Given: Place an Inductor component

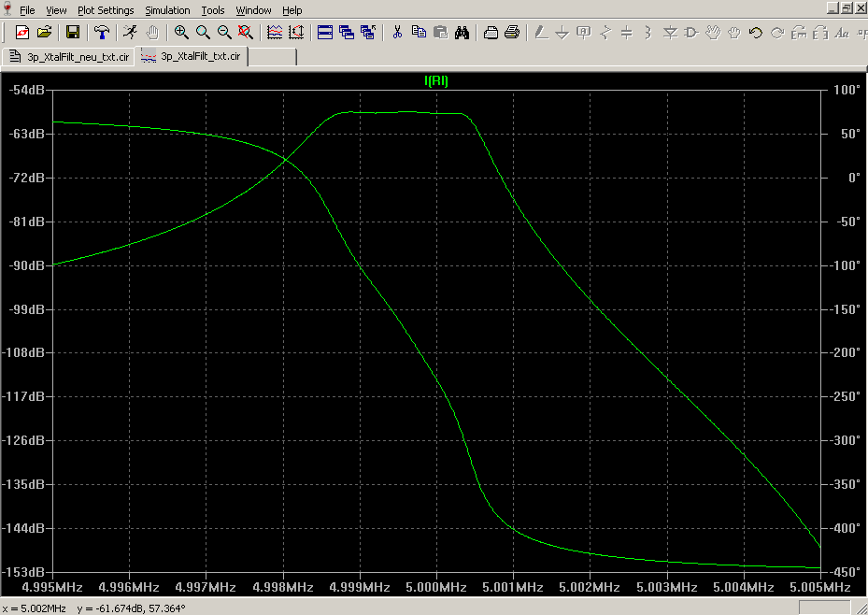Looking at the screenshot, I should 648,33.
